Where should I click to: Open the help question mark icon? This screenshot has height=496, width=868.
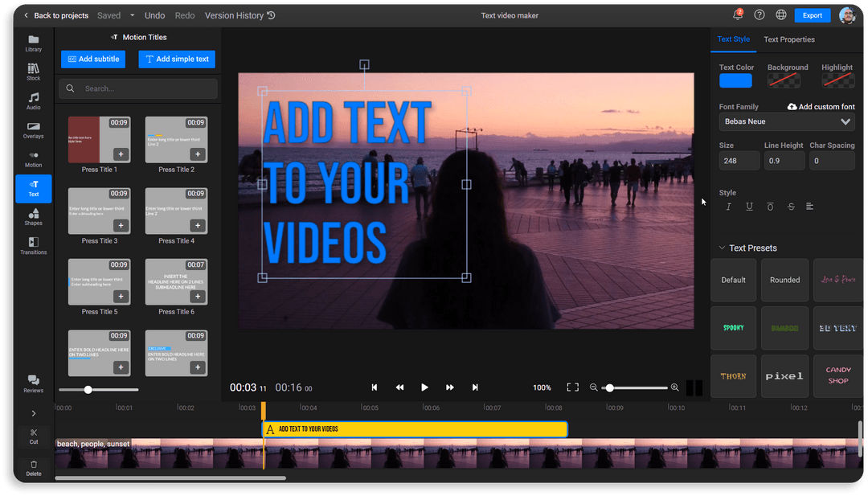tap(759, 15)
